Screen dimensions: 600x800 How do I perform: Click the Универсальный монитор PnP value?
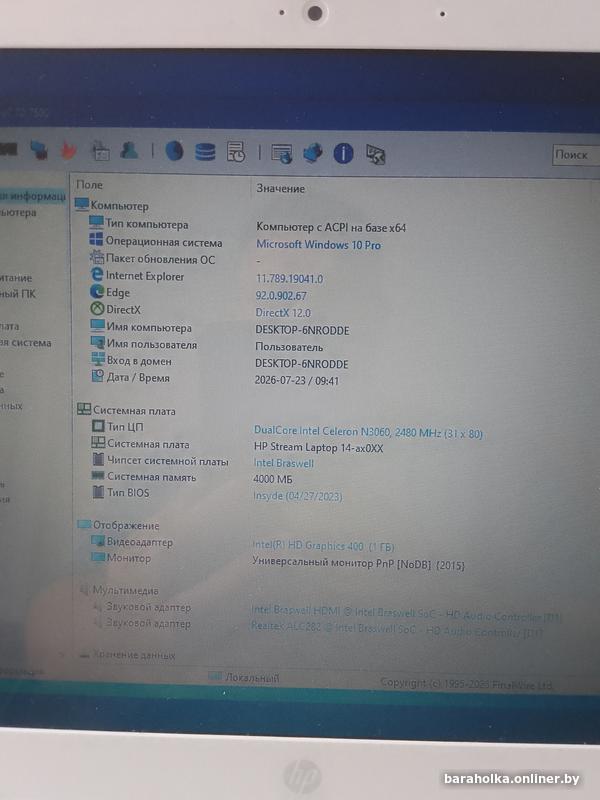click(x=359, y=563)
